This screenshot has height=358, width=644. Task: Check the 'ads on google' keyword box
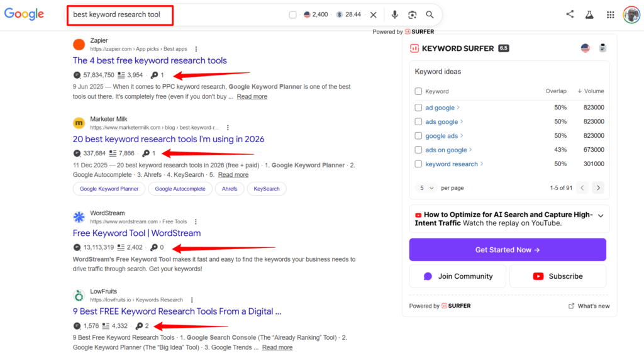tap(418, 150)
